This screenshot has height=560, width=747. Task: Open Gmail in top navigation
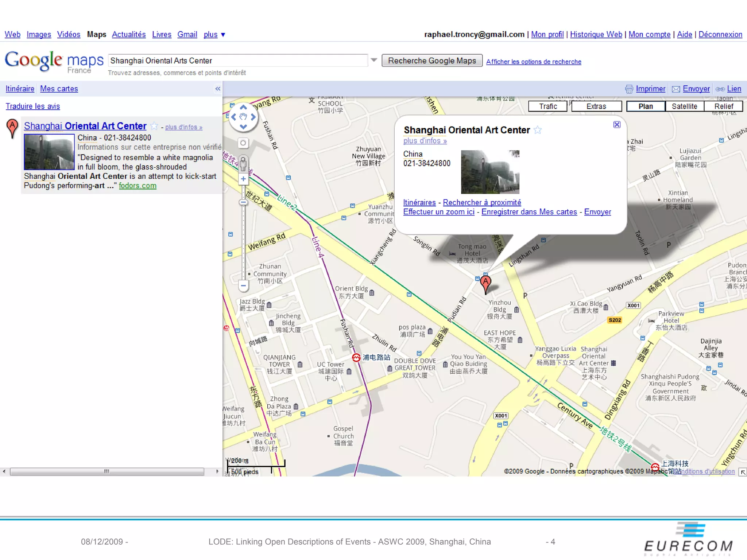click(x=187, y=34)
